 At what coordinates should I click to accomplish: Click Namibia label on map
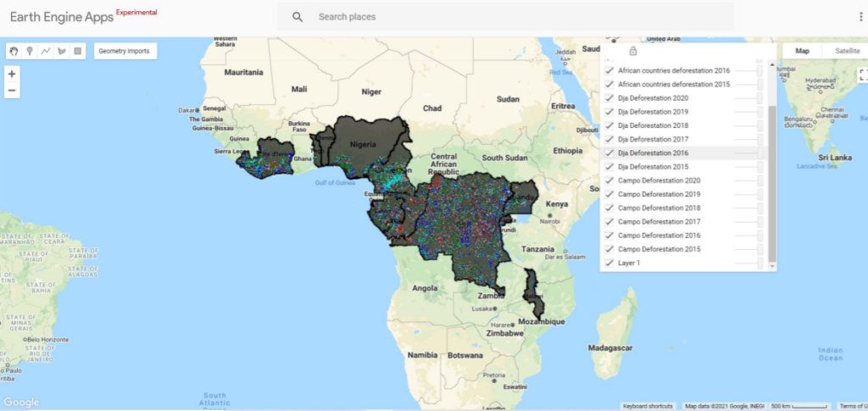tap(424, 354)
